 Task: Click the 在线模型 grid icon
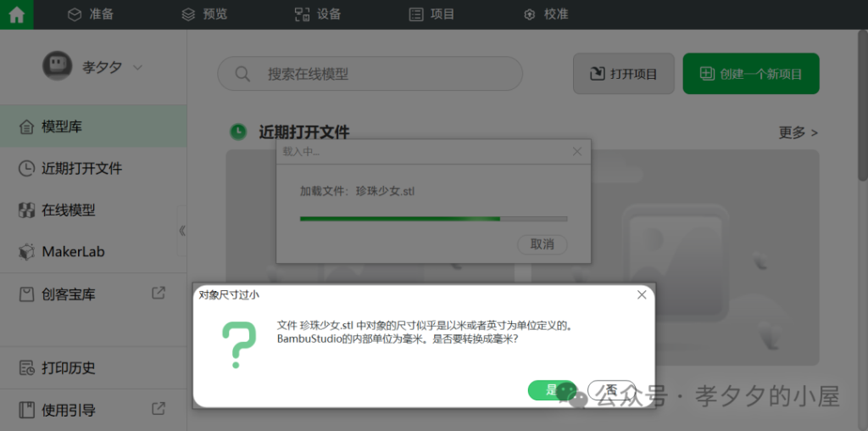tap(26, 210)
